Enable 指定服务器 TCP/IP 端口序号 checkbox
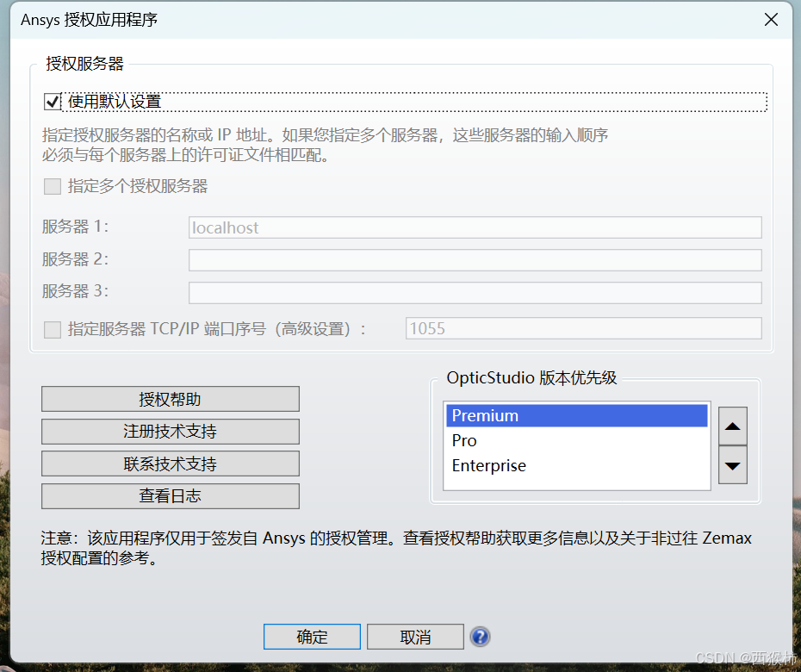The height and width of the screenshot is (672, 801). tap(52, 329)
